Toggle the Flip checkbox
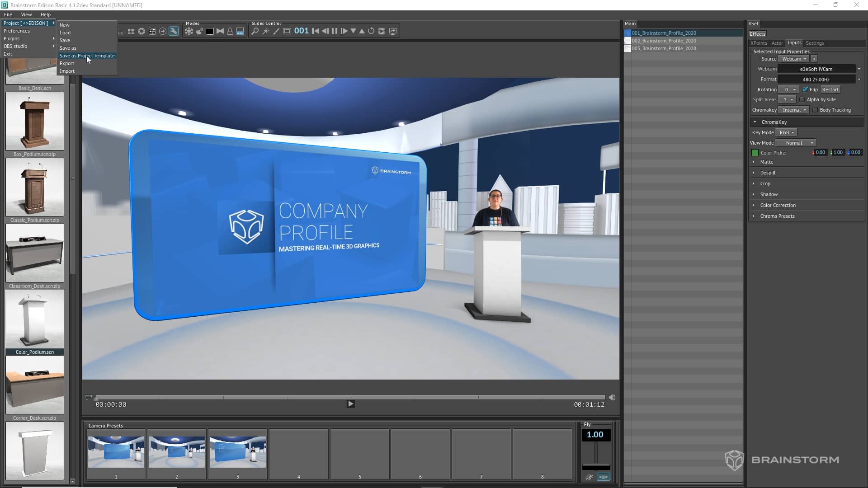 (805, 89)
